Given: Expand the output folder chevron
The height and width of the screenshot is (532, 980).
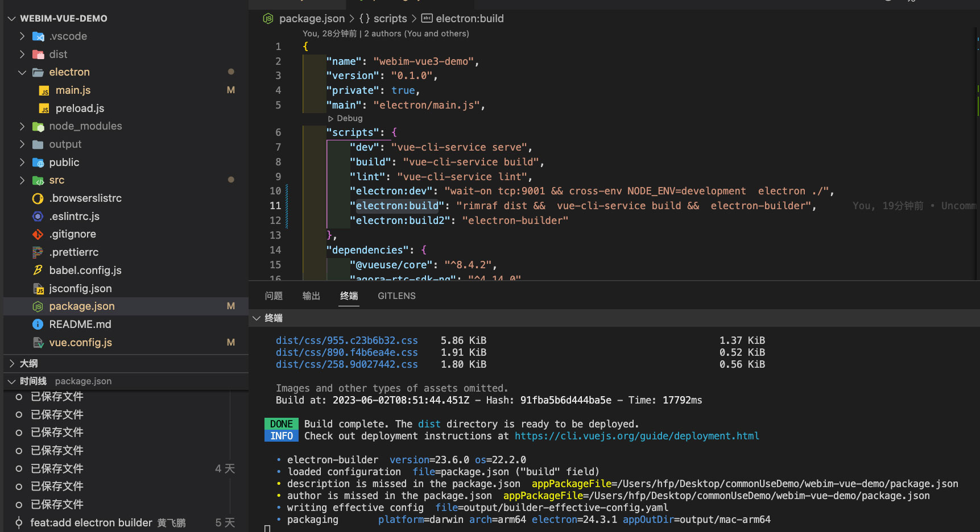Looking at the screenshot, I should click(x=22, y=144).
